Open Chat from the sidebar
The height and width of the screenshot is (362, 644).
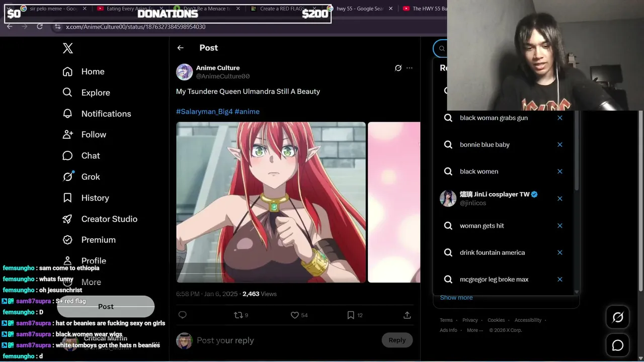tap(81, 156)
